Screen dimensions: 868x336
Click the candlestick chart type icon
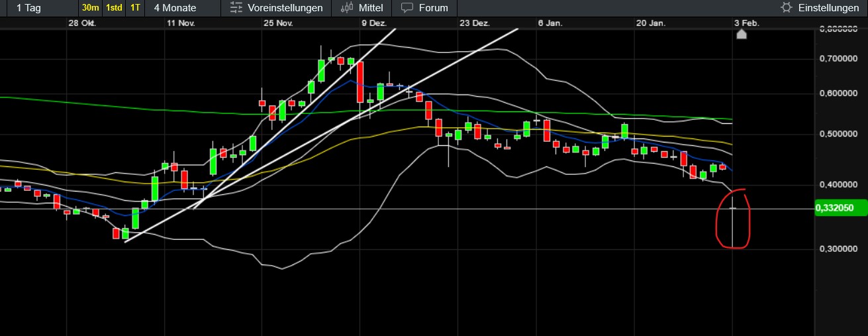click(347, 8)
